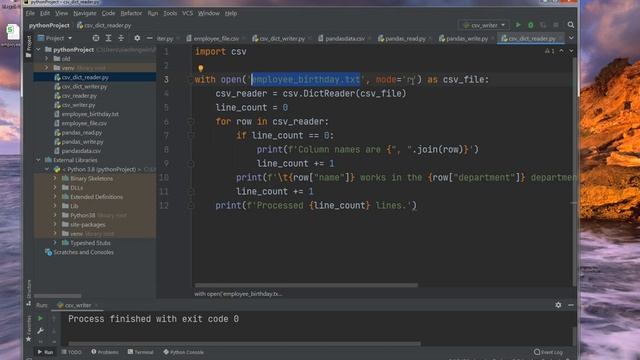
Task: Go to the next highlighted error arrow
Action: pos(571,51)
